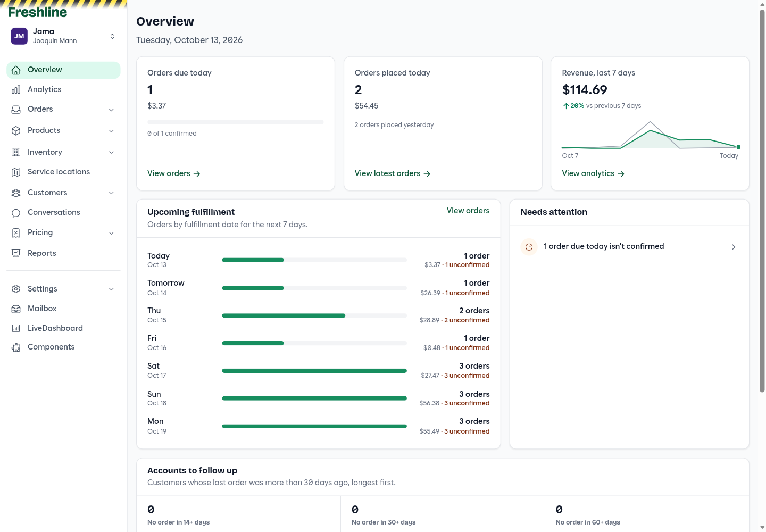Open Components from the sidebar
Image resolution: width=766 pixels, height=532 pixels.
63,347
